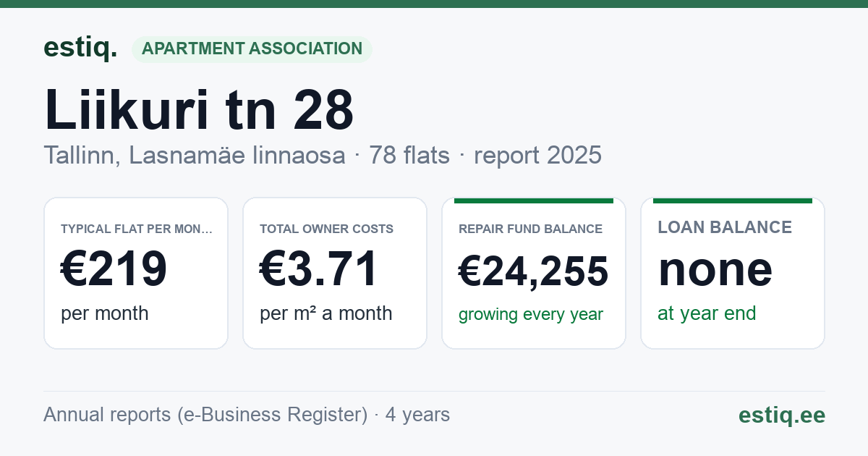Click the Annual reports (e-Business Register) source line
The image size is (868, 456).
pyautogui.click(x=247, y=415)
